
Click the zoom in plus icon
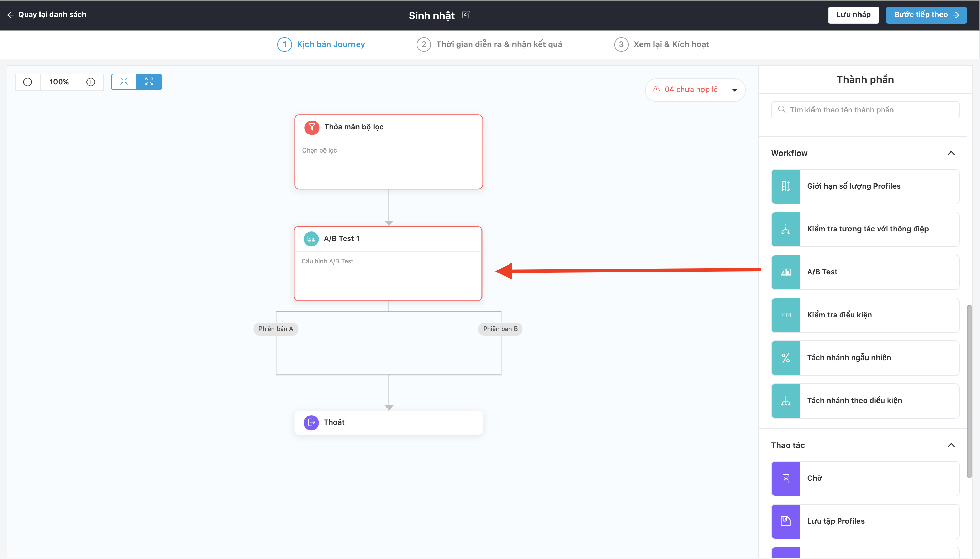pyautogui.click(x=91, y=82)
